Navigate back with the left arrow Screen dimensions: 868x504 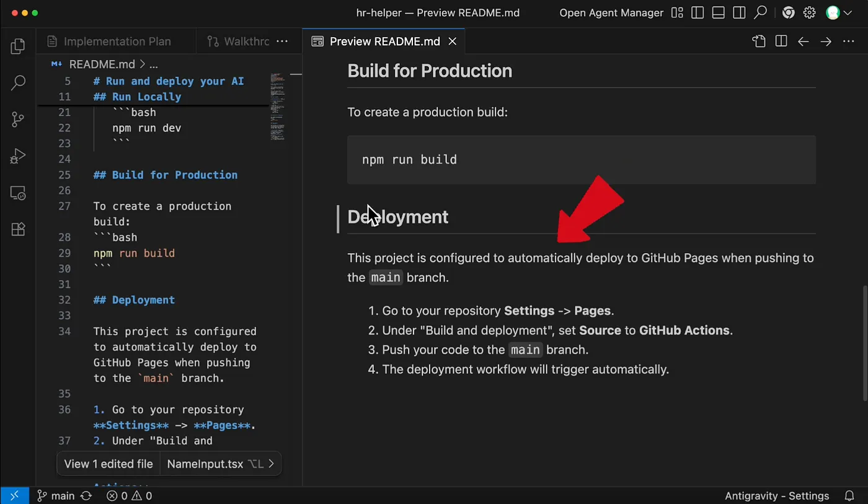pyautogui.click(x=804, y=42)
